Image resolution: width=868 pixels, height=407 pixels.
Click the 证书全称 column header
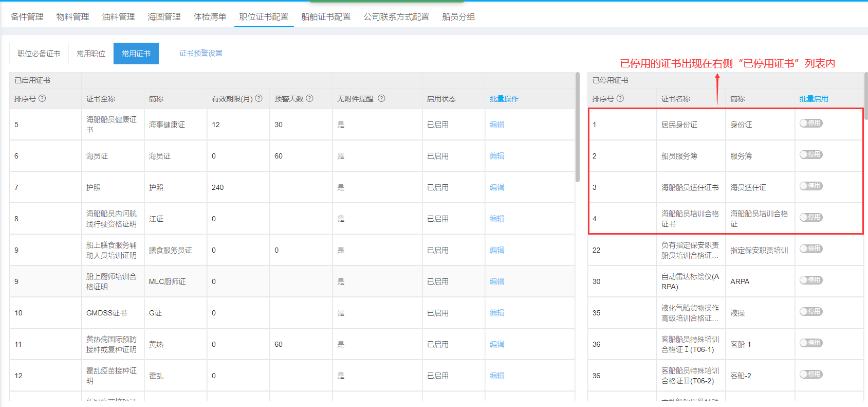point(101,99)
